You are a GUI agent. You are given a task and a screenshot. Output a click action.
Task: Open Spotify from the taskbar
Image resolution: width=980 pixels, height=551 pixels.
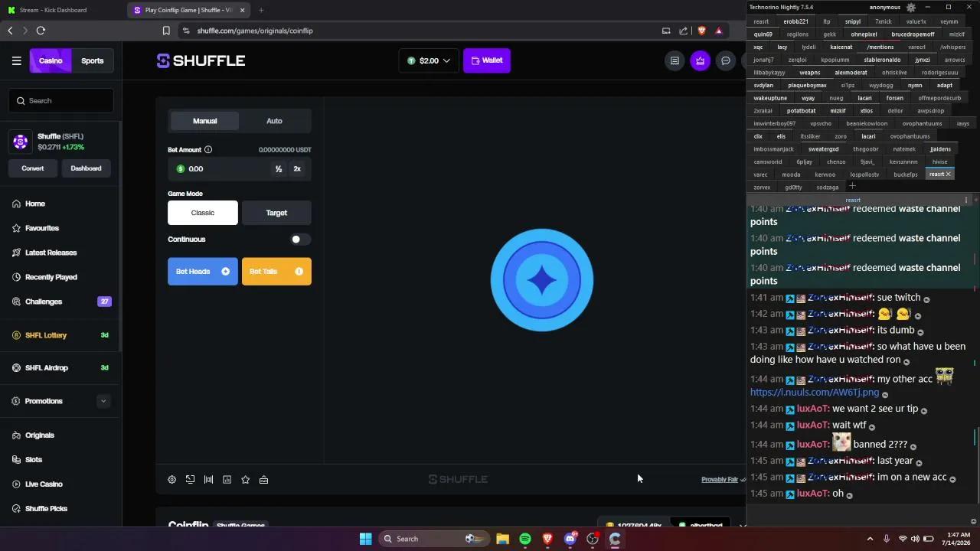(525, 539)
